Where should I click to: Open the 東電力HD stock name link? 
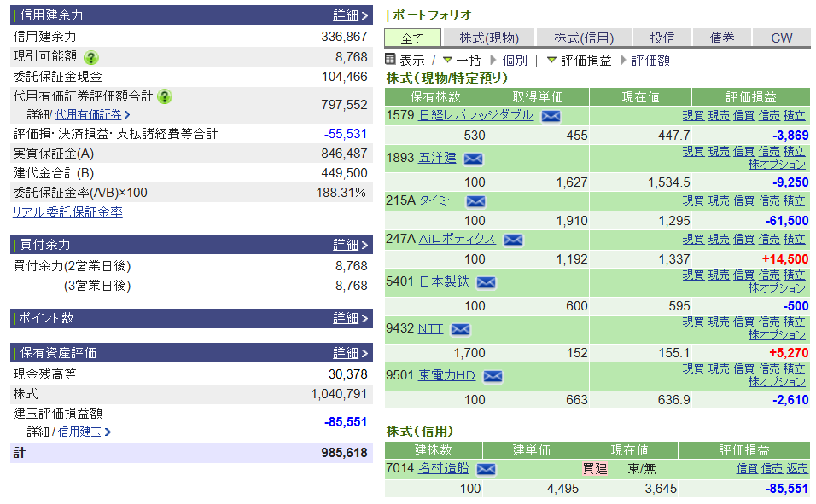[446, 375]
